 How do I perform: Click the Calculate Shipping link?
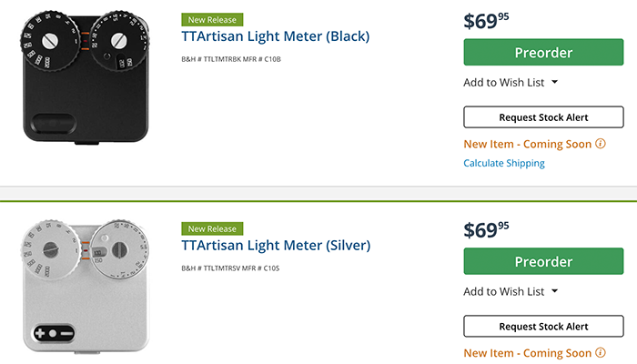(x=504, y=164)
